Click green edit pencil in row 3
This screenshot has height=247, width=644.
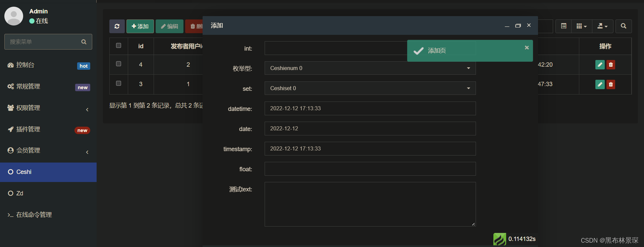(600, 84)
